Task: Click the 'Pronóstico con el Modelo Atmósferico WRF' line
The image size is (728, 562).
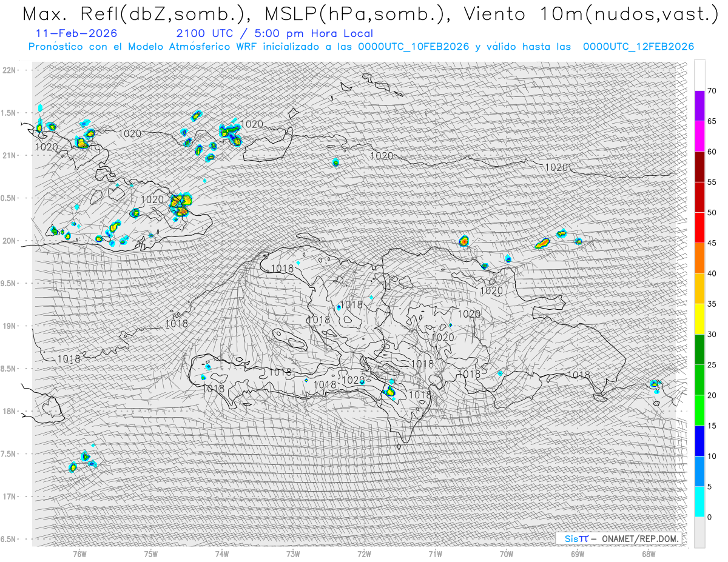Action: (x=361, y=47)
